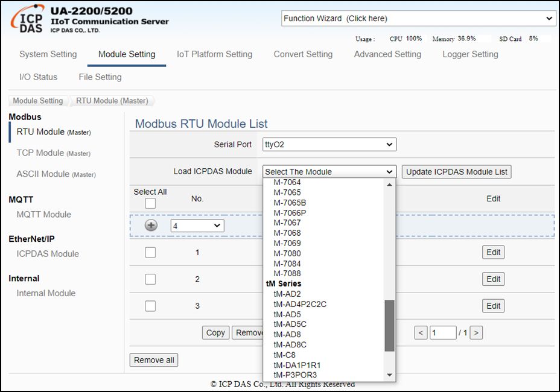Check the box for module row 1
Screen dimensions: 560x392
coord(150,253)
